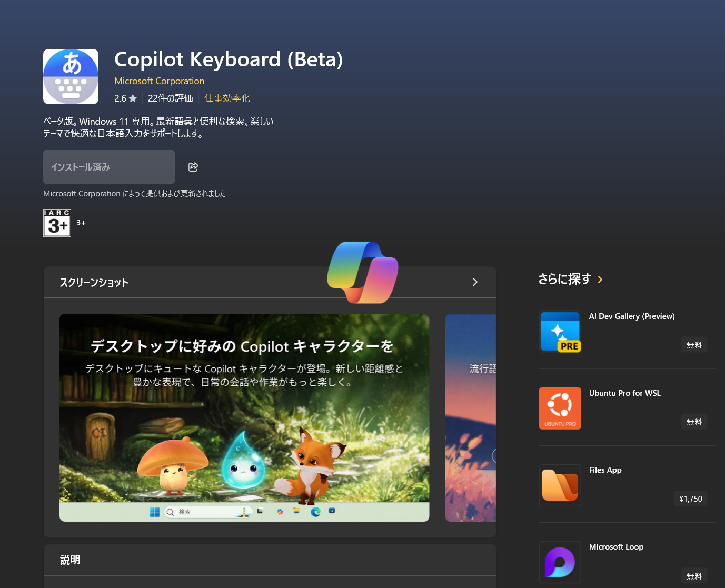The image size is (725, 588).
Task: Open the 説明 section header
Action: (70, 560)
